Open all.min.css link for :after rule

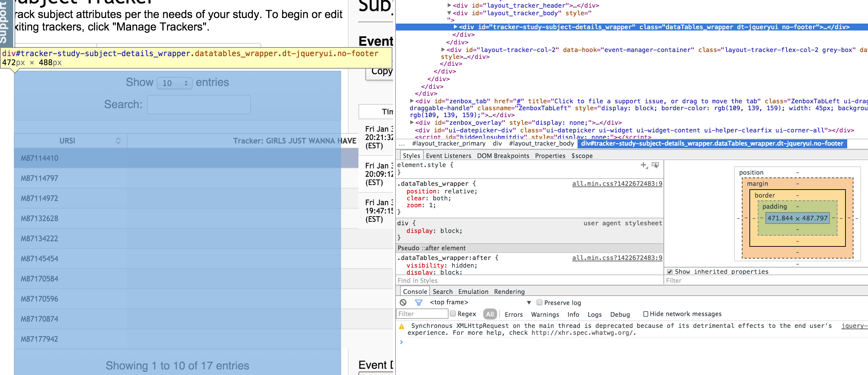617,258
